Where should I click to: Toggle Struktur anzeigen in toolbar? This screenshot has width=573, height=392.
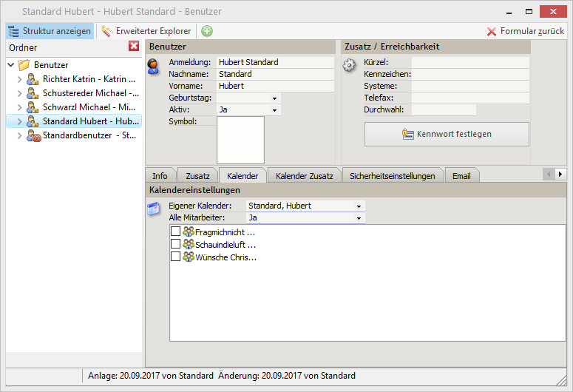pos(50,31)
